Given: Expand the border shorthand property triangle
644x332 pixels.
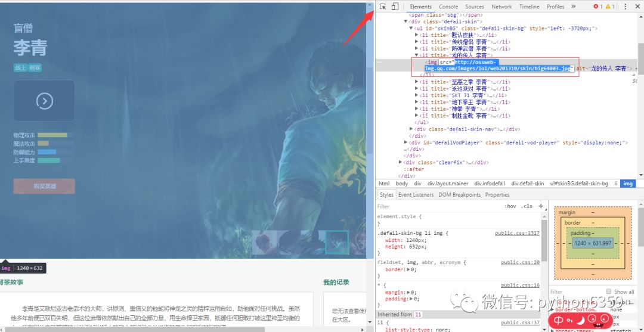Looking at the screenshot, I should click(x=408, y=269).
